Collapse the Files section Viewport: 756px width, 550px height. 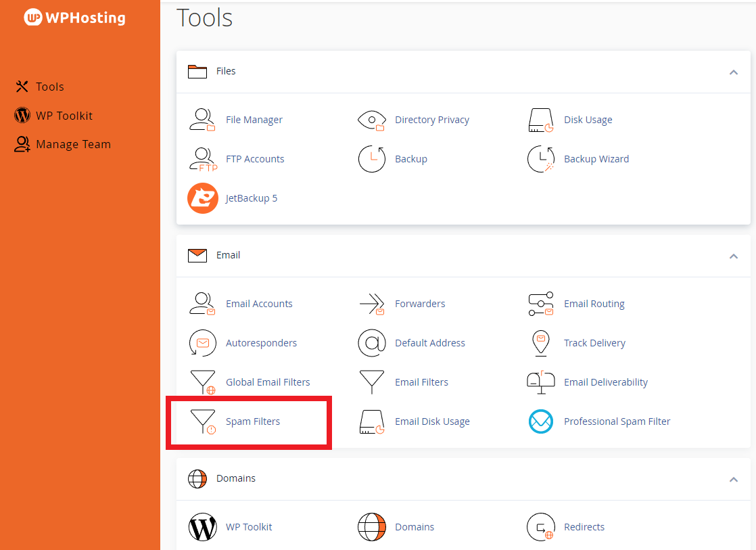[733, 72]
